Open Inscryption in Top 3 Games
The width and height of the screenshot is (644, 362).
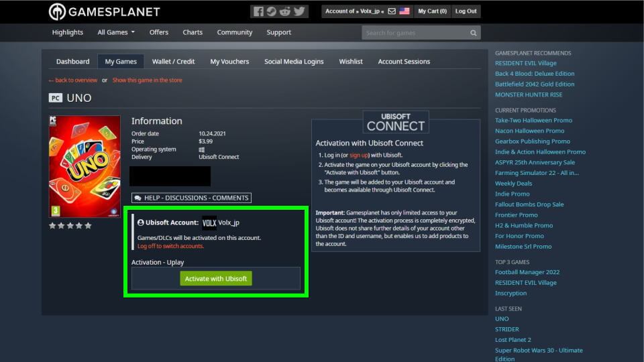(511, 294)
